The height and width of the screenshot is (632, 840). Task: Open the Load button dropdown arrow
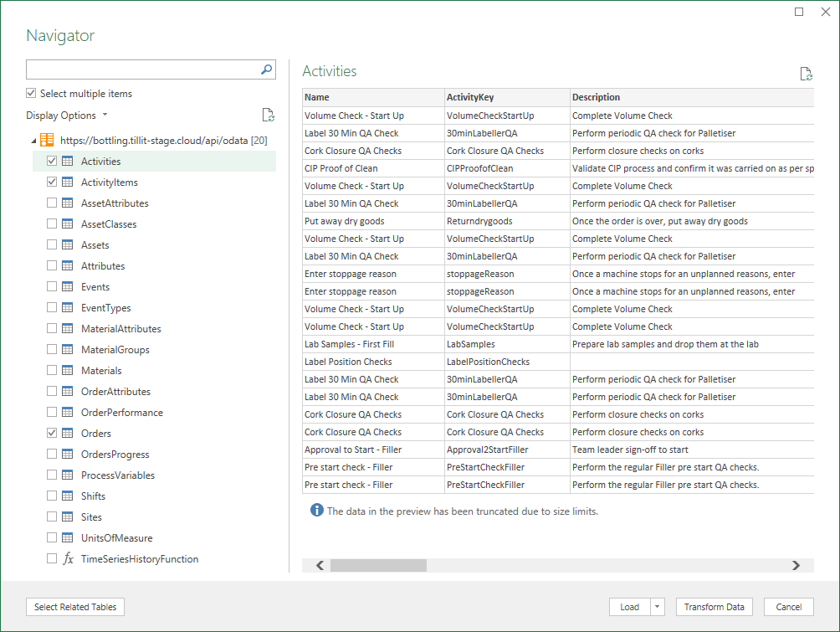pos(657,607)
